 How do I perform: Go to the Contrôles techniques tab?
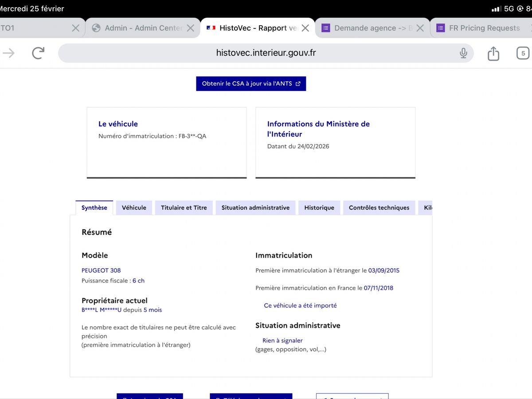coord(379,207)
